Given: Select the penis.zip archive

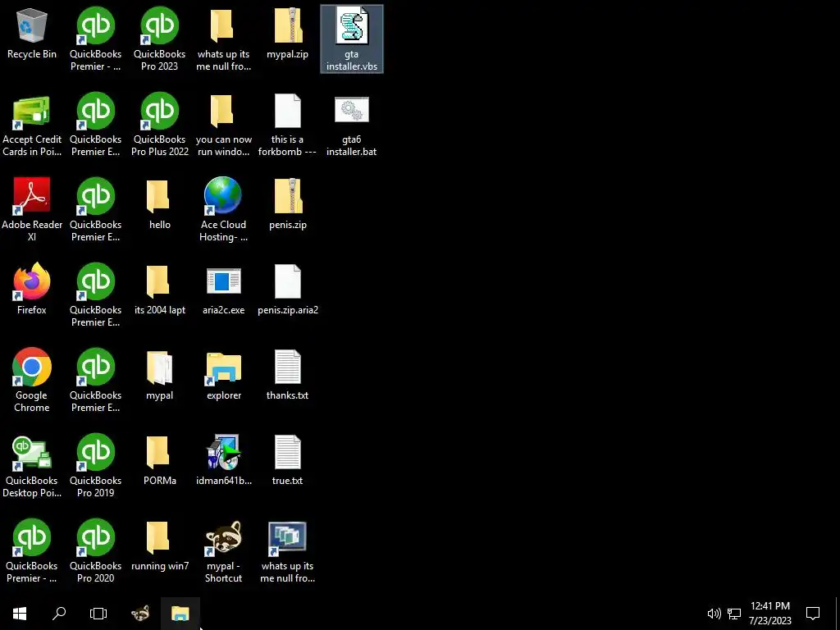Looking at the screenshot, I should 288,204.
